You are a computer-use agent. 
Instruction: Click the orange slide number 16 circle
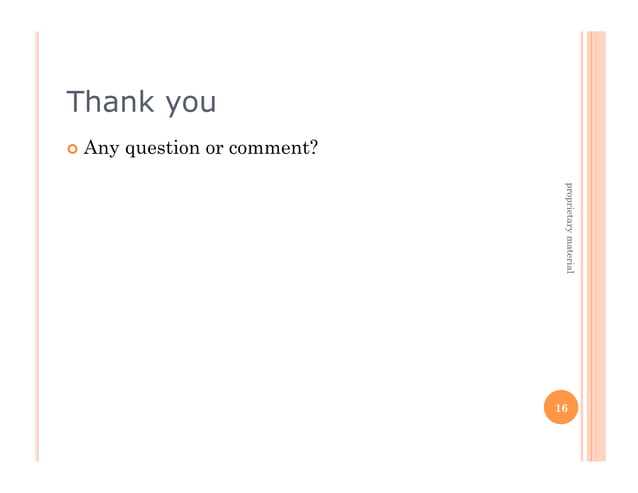pos(561,407)
